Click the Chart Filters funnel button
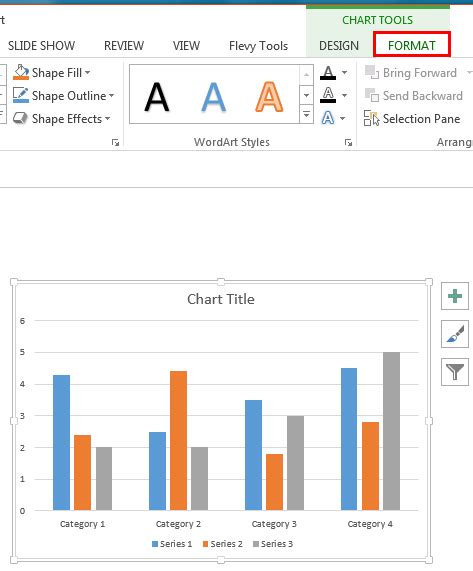 click(x=455, y=372)
